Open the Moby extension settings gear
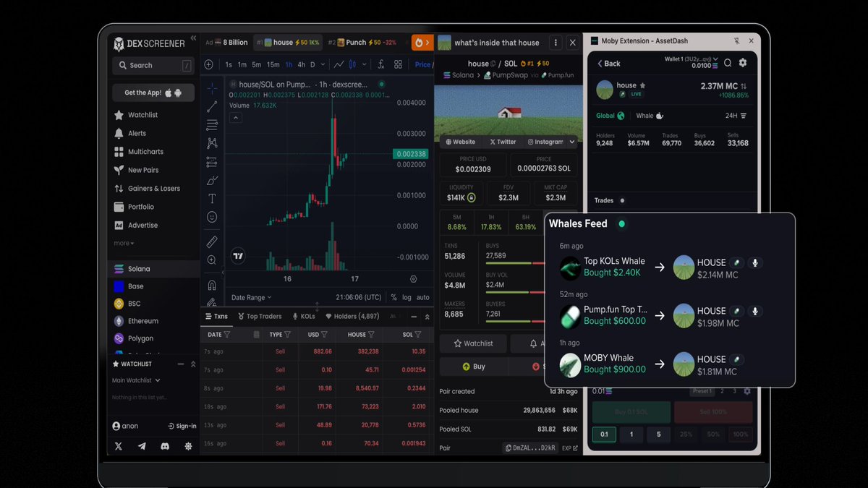 743,63
